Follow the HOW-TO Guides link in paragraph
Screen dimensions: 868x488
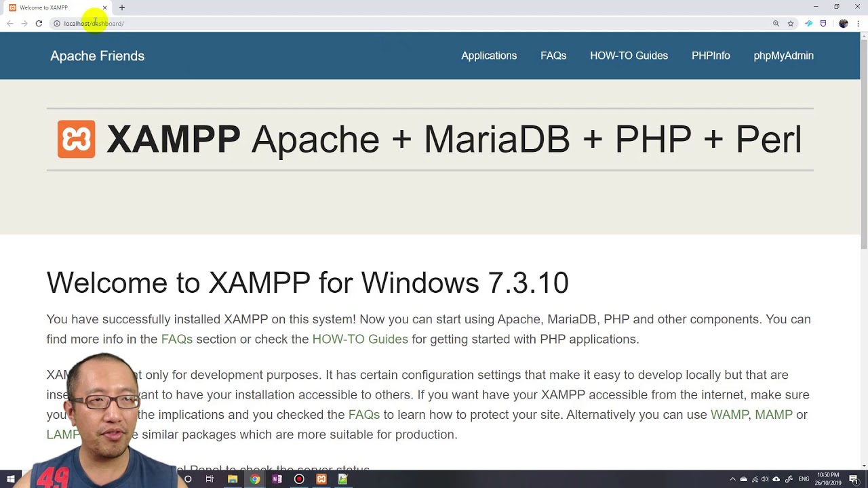tap(360, 339)
